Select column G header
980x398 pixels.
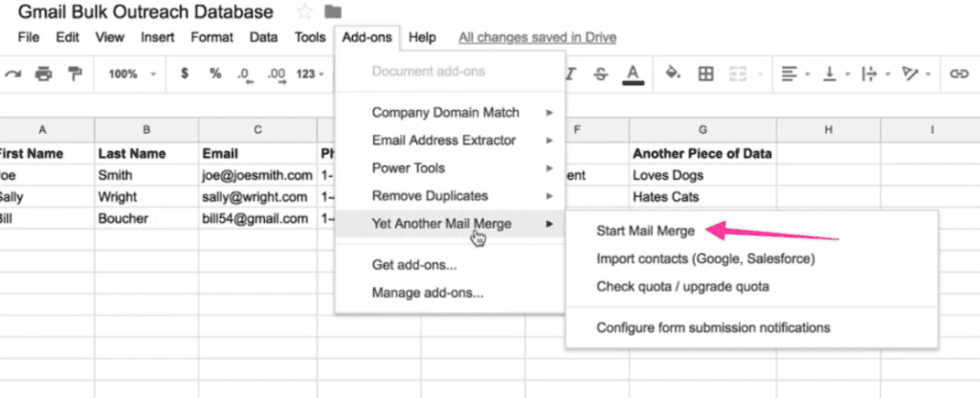point(703,130)
